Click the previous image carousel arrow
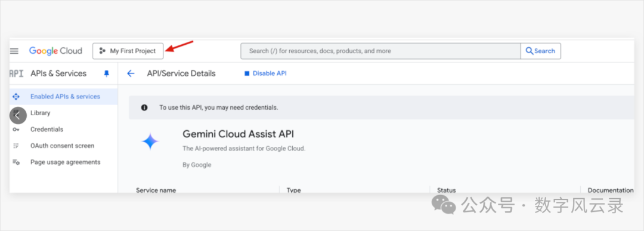This screenshot has height=231, width=644. pos(18,116)
